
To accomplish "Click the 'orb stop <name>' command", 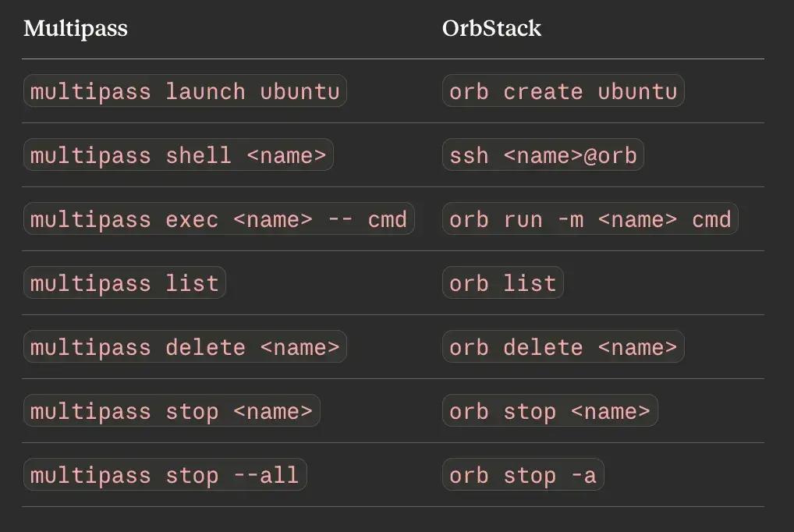I will (x=550, y=410).
